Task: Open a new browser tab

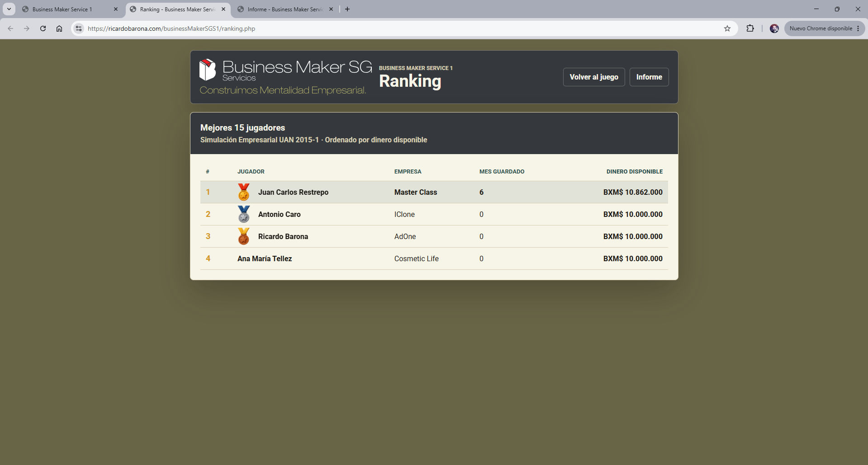Action: pos(347,9)
